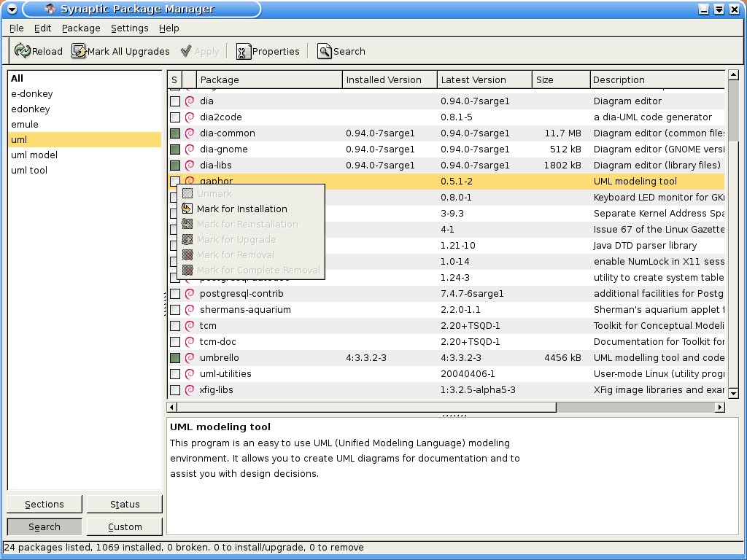Screen dimensions: 747x560
Task: Sort by the Installed Version column header
Action: pos(390,79)
